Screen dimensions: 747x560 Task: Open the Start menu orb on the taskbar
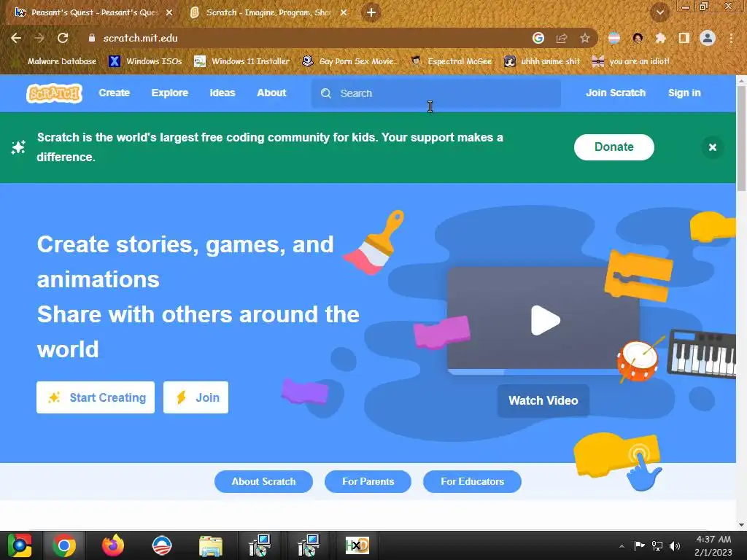click(20, 545)
